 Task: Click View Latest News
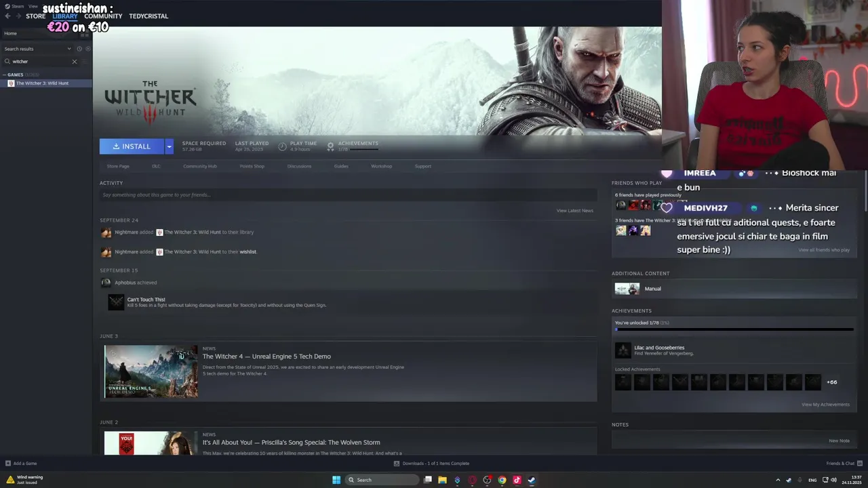(x=575, y=211)
